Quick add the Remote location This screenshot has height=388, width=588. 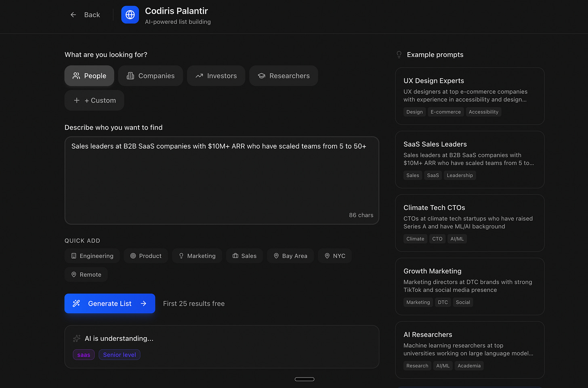tap(86, 275)
